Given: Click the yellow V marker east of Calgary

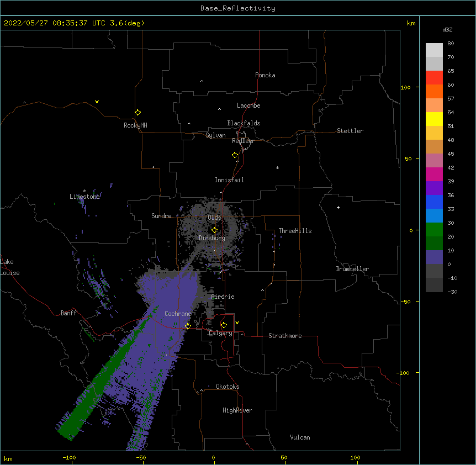Looking at the screenshot, I should tap(237, 323).
